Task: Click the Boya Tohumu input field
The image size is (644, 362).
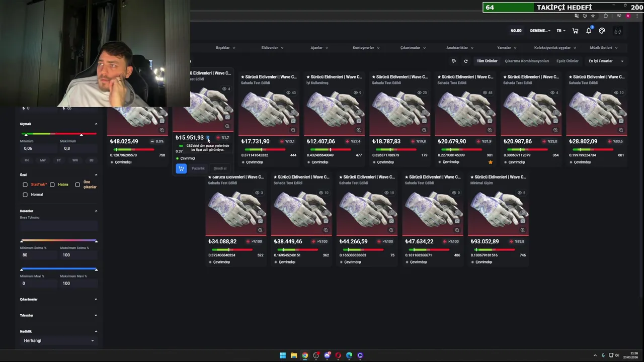Action: tap(58, 226)
